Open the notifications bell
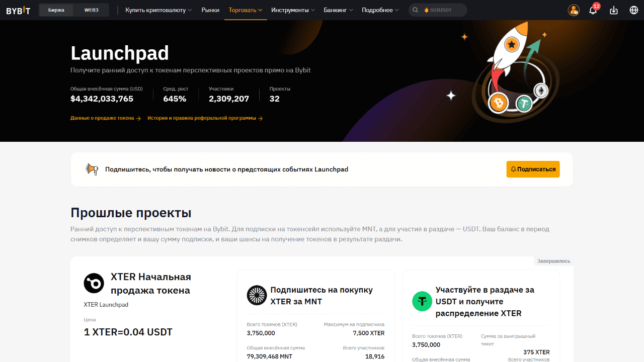This screenshot has width=644, height=362. coord(593,10)
